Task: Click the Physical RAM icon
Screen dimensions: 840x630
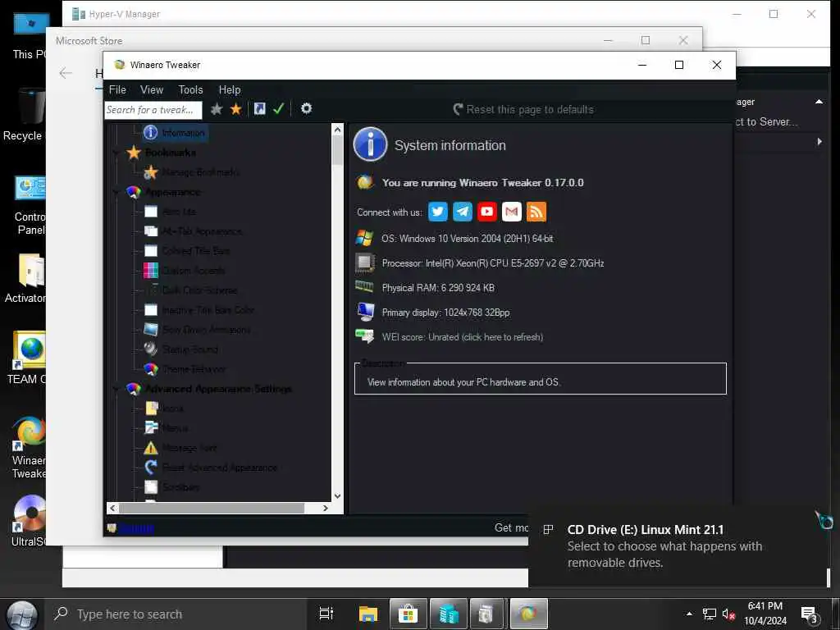Action: (x=364, y=286)
